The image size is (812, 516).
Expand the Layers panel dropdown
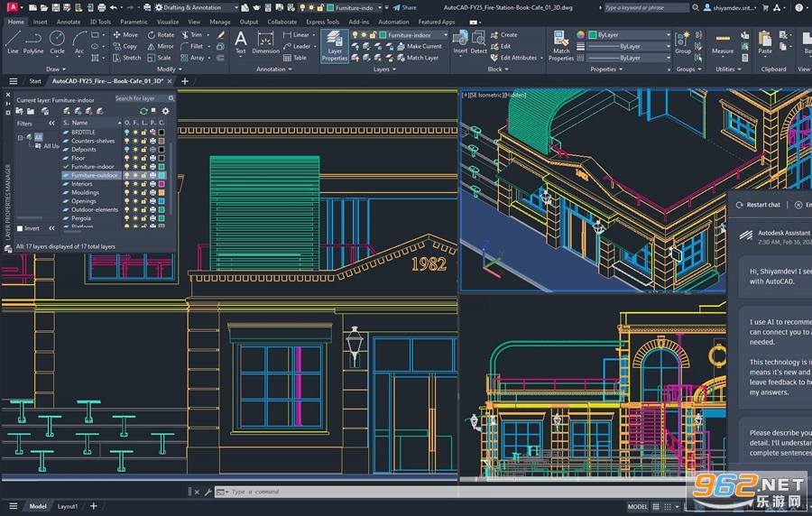pyautogui.click(x=384, y=69)
